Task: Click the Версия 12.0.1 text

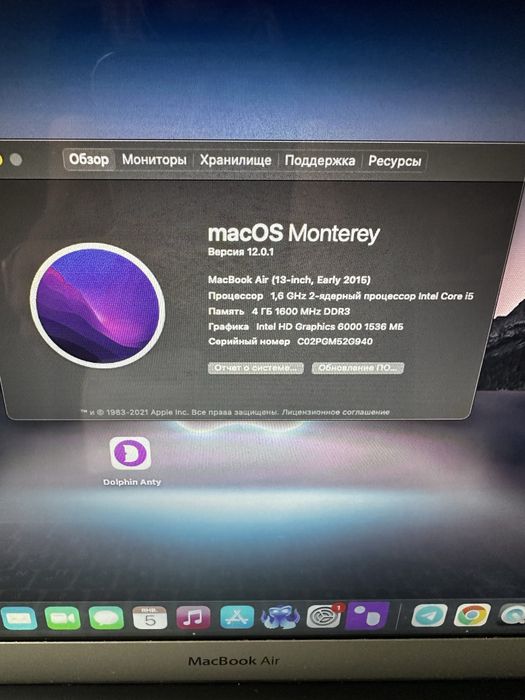Action: [x=241, y=252]
